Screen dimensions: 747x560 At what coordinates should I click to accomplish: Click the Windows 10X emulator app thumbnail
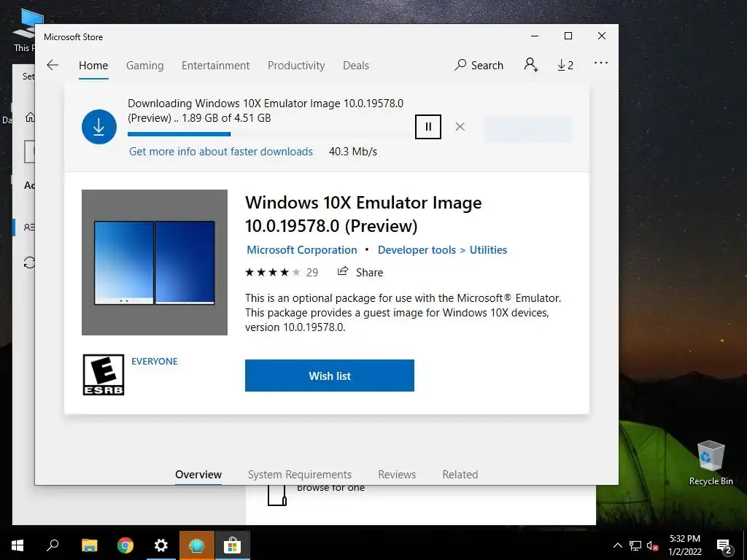(155, 262)
